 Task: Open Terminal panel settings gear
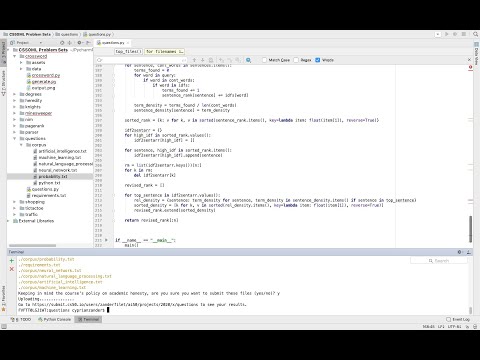pyautogui.click(x=460, y=252)
